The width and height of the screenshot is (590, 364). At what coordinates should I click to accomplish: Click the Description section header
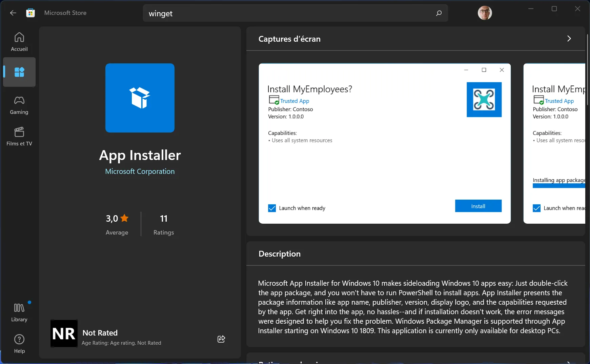(x=280, y=254)
